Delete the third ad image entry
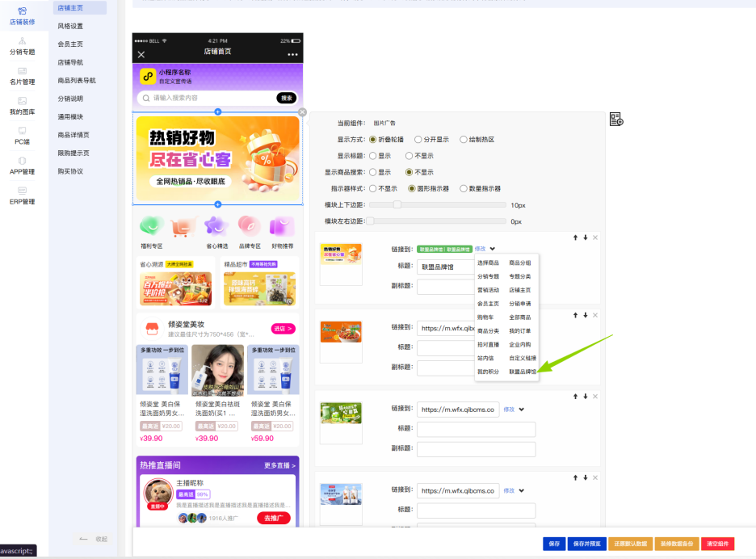756x559 pixels. (x=595, y=397)
